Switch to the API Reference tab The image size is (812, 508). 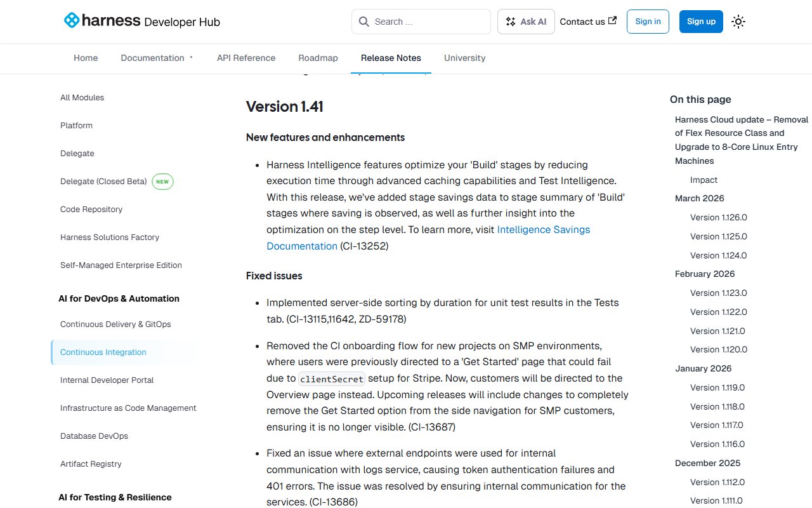[246, 58]
